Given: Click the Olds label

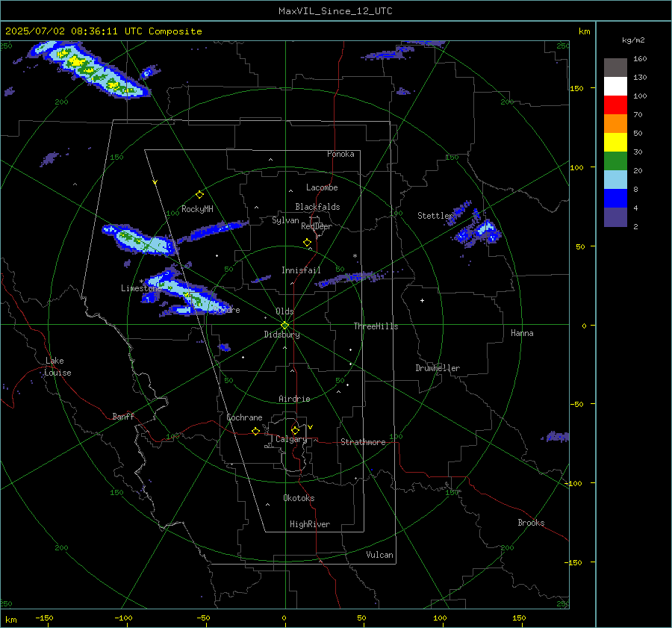Looking at the screenshot, I should pos(284,311).
